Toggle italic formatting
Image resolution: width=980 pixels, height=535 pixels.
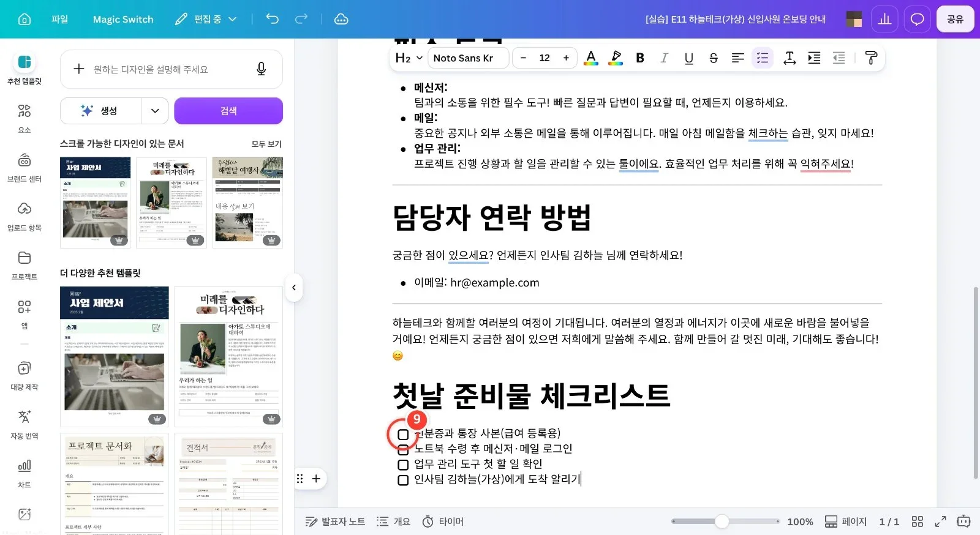pyautogui.click(x=665, y=58)
